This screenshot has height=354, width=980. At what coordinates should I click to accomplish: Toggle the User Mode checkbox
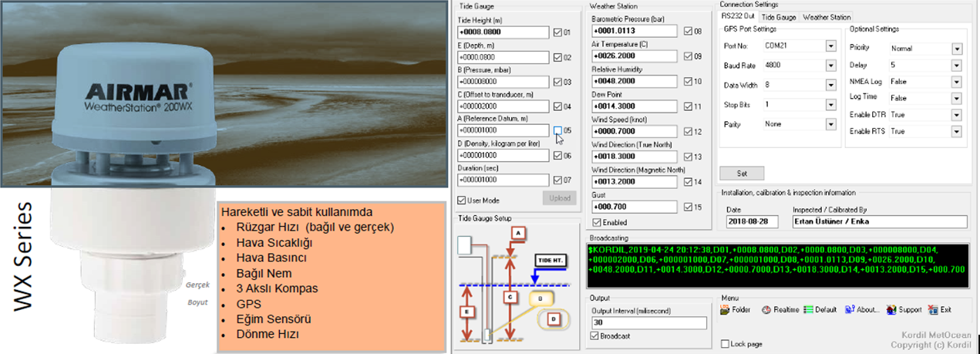(462, 200)
